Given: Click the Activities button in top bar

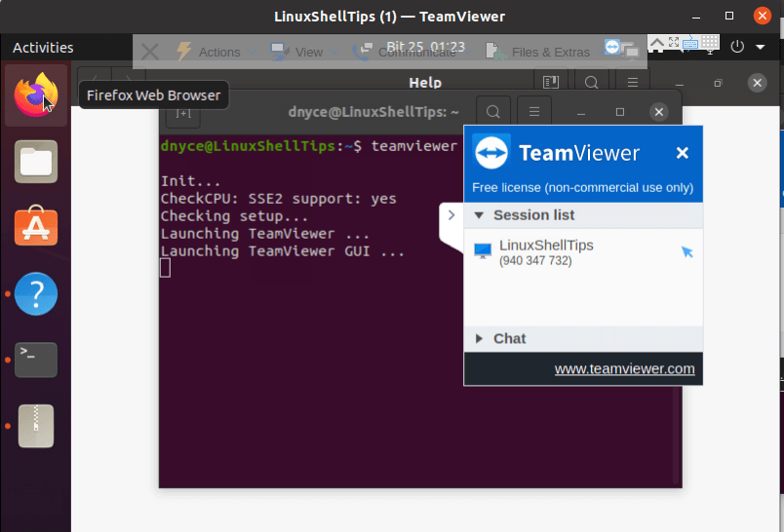Looking at the screenshot, I should (43, 48).
